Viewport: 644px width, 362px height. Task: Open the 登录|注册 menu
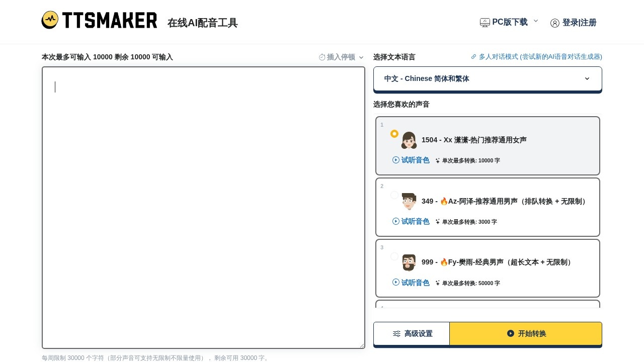[x=580, y=23]
